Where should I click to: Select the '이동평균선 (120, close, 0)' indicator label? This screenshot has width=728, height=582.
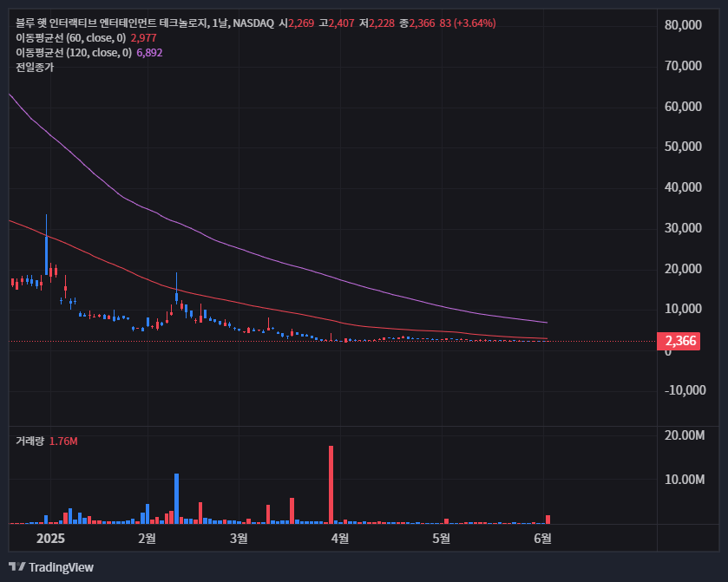(74, 52)
